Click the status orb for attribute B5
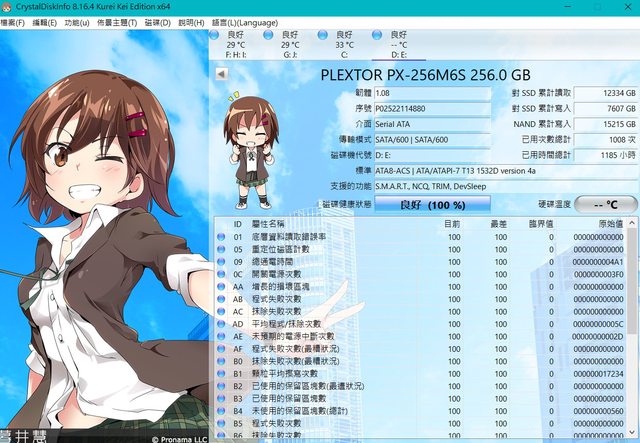 [221, 423]
